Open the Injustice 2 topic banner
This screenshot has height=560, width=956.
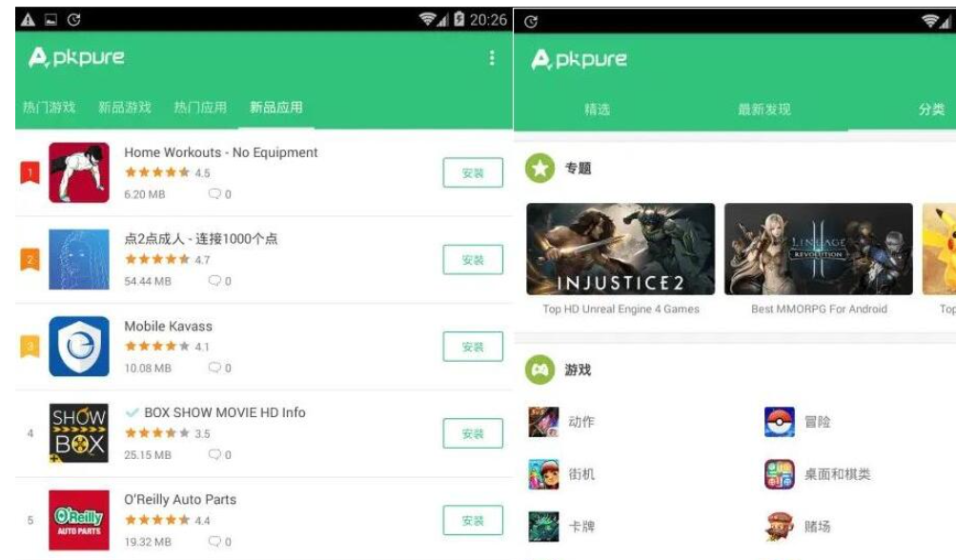click(620, 249)
